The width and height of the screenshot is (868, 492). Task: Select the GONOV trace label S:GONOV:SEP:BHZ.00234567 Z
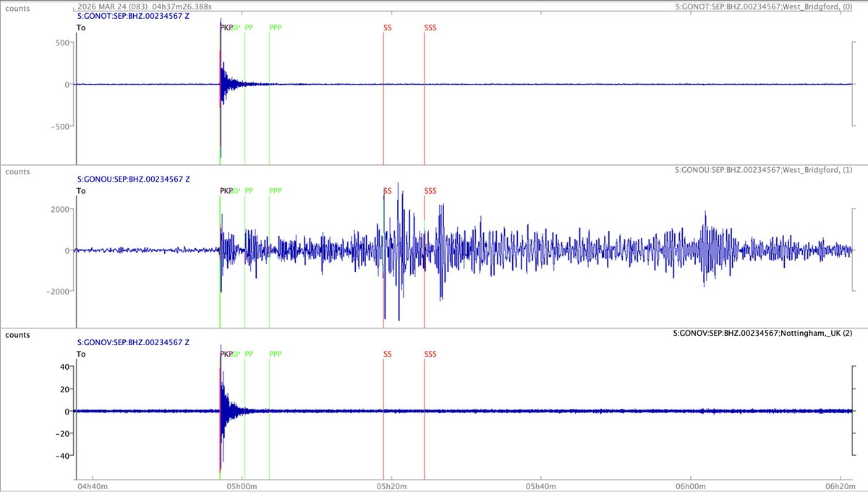coord(133,342)
